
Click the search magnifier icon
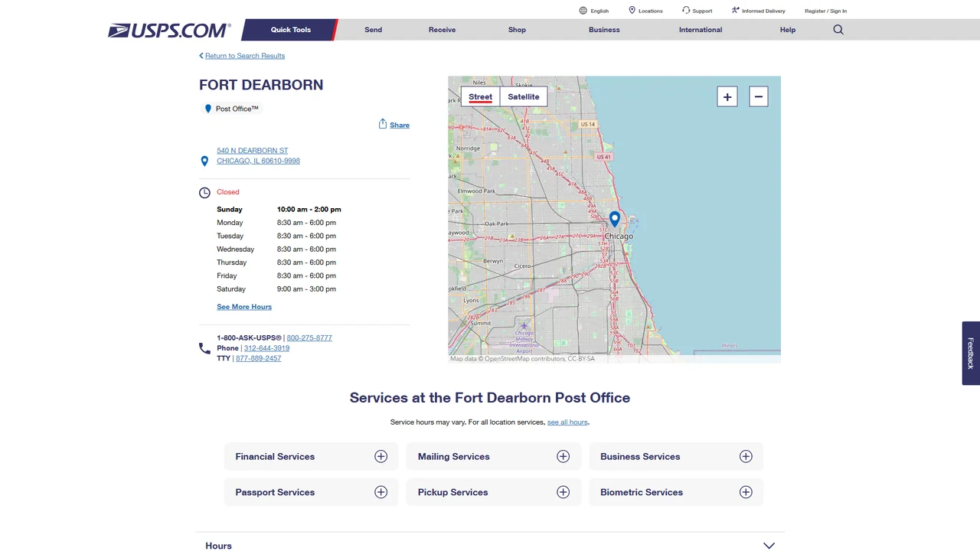point(838,30)
